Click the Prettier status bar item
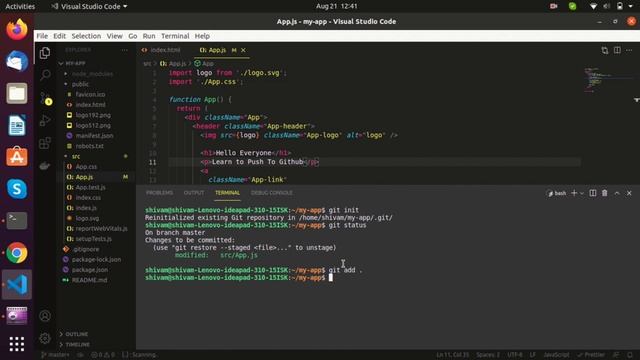640x360 pixels. click(x=591, y=355)
